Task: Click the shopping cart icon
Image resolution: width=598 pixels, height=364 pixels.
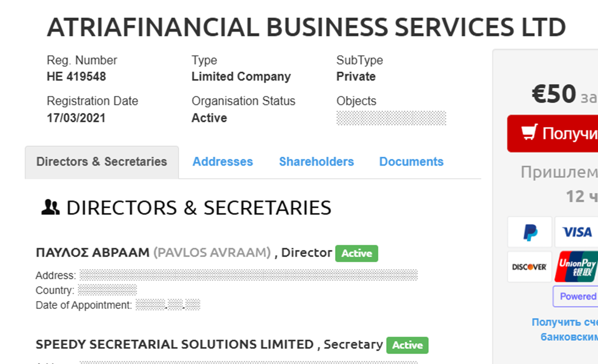Action: 529,133
